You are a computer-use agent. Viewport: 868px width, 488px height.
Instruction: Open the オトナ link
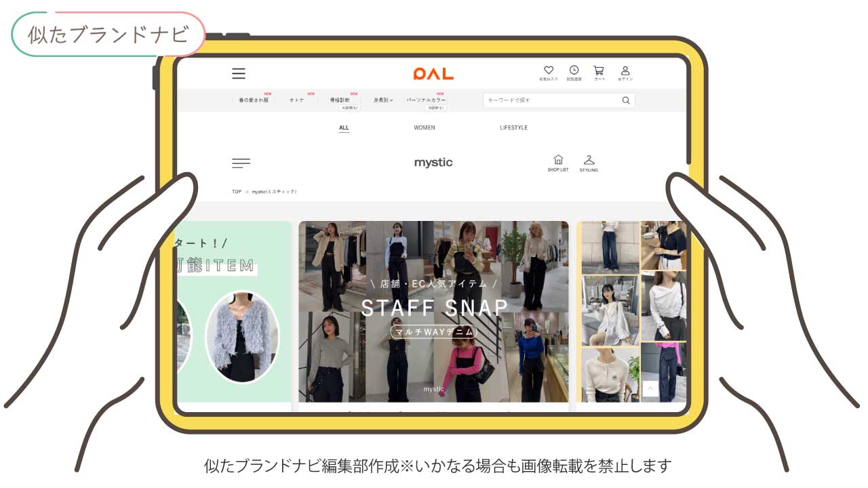click(x=298, y=100)
